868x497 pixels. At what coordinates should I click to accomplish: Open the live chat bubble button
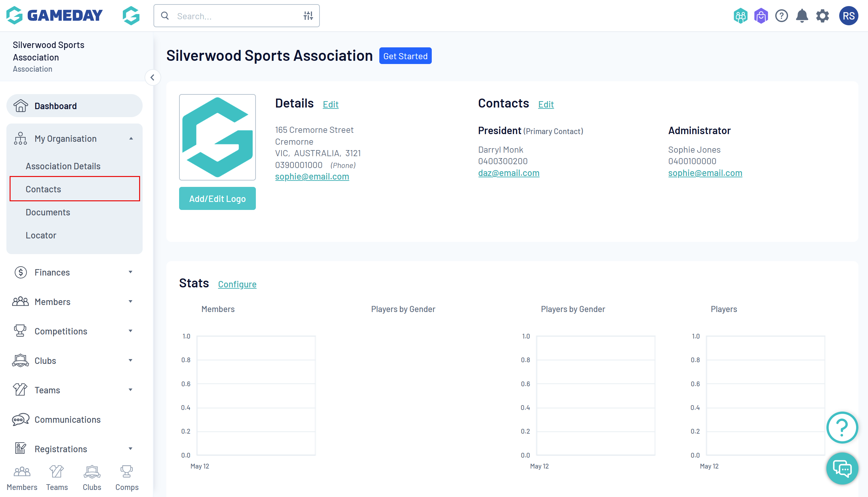842,469
